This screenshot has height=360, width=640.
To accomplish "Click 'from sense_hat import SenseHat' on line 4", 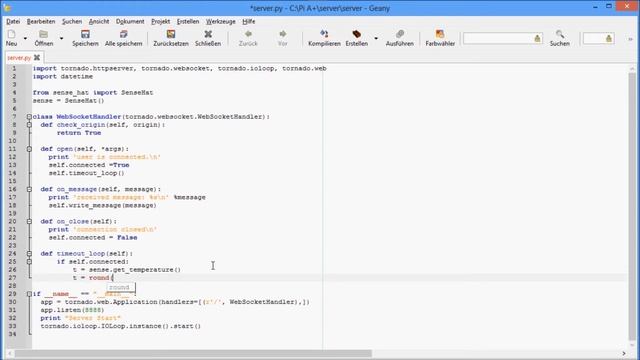I will [x=93, y=93].
